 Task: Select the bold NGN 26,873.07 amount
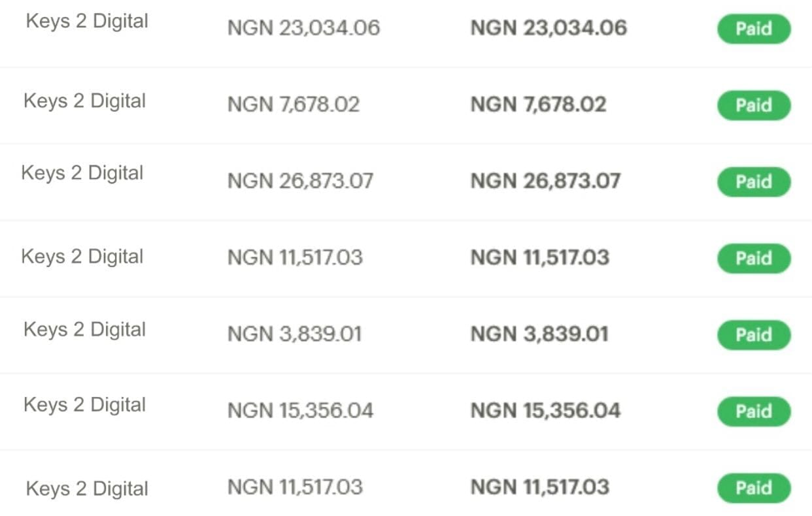point(545,181)
